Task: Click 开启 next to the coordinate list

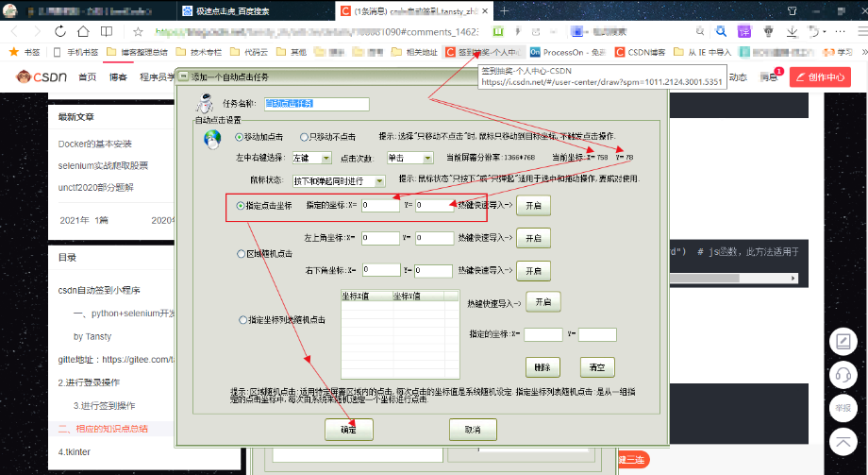Action: [x=543, y=302]
